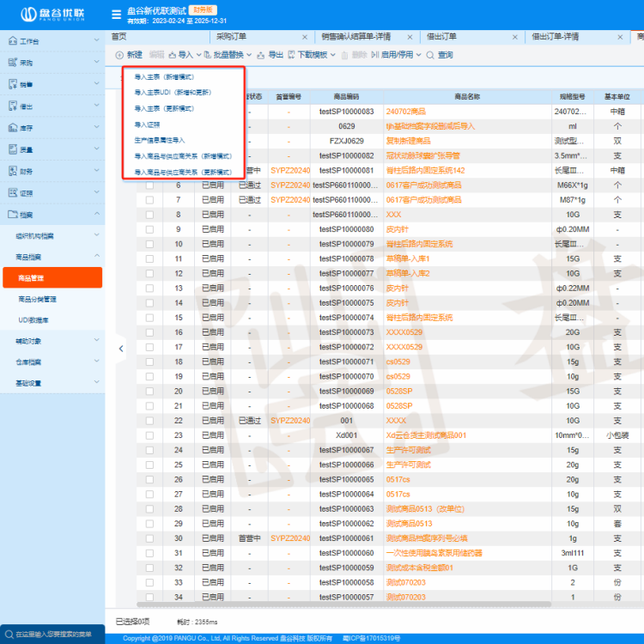Open the 工作台 home icon in sidebar
Image resolution: width=644 pixels, height=644 pixels.
(x=13, y=40)
